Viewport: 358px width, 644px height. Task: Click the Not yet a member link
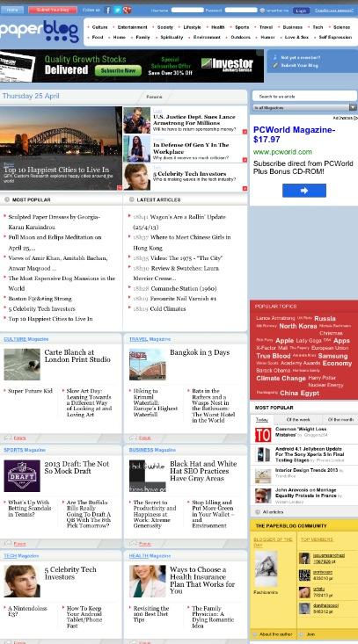point(301,58)
